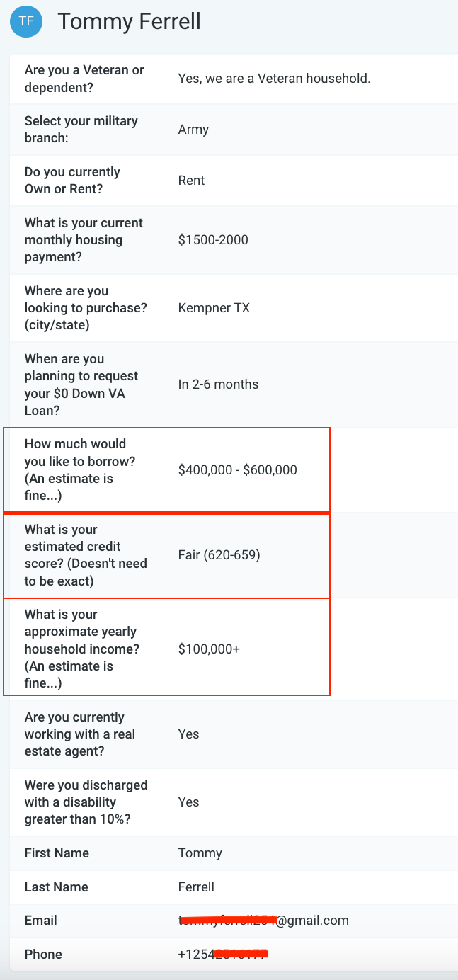Select the In 2-6 months answer
The width and height of the screenshot is (458, 980).
click(218, 384)
